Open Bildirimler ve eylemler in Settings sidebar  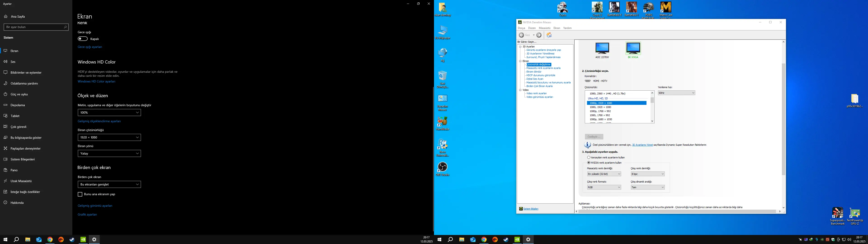tap(36, 73)
